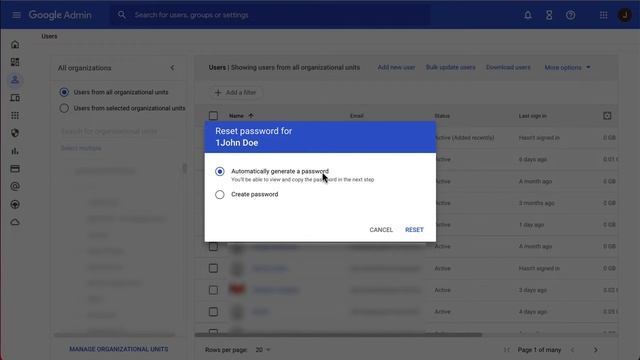Screen dimensions: 640x360
Task: Select Automatically generate a password
Action: [220, 171]
